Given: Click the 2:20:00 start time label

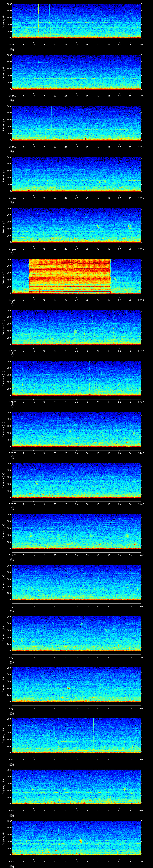Looking at the screenshot, I should (12, 351).
